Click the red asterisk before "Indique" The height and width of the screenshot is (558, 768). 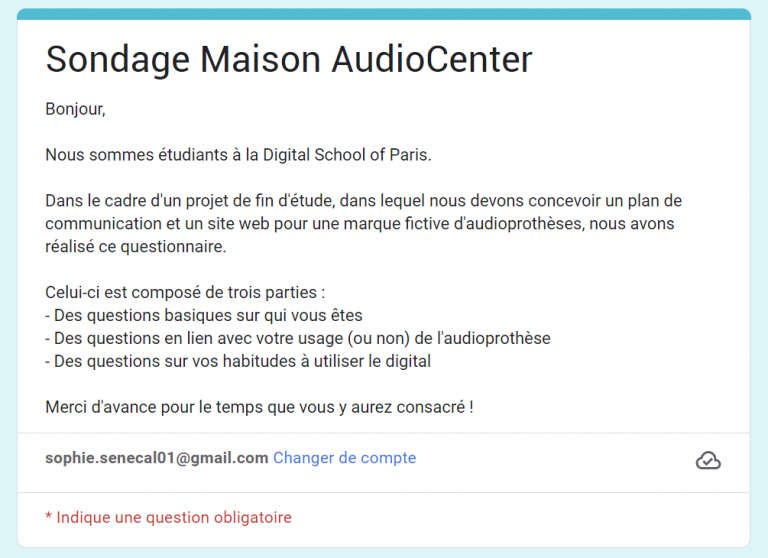pyautogui.click(x=48, y=517)
